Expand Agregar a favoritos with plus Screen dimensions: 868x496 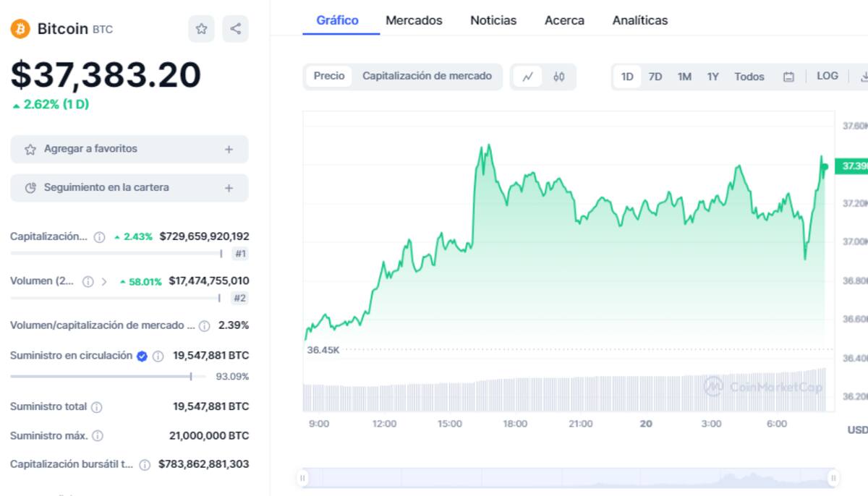point(229,149)
